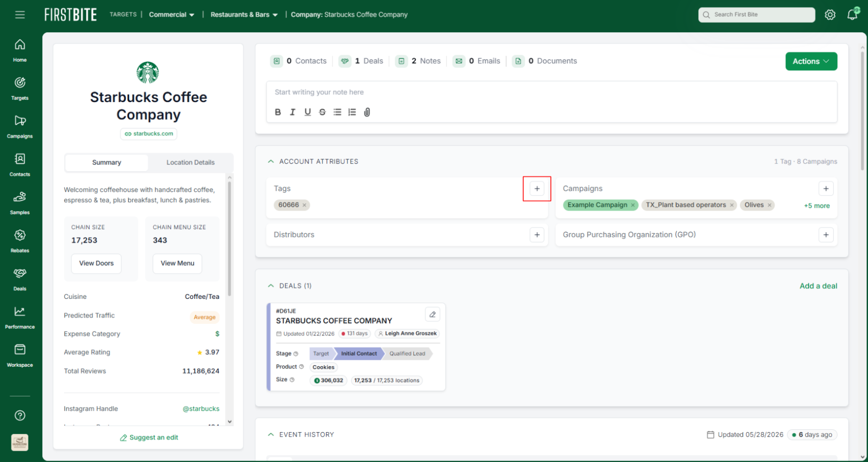Click in the note text field
Image resolution: width=868 pixels, height=462 pixels.
[551, 92]
